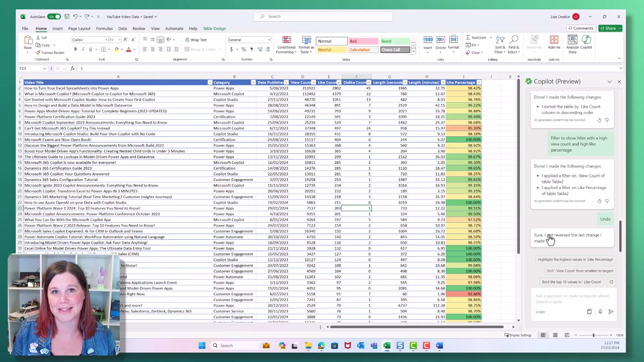644x362 pixels.
Task: Open the File menu
Action: (25, 29)
